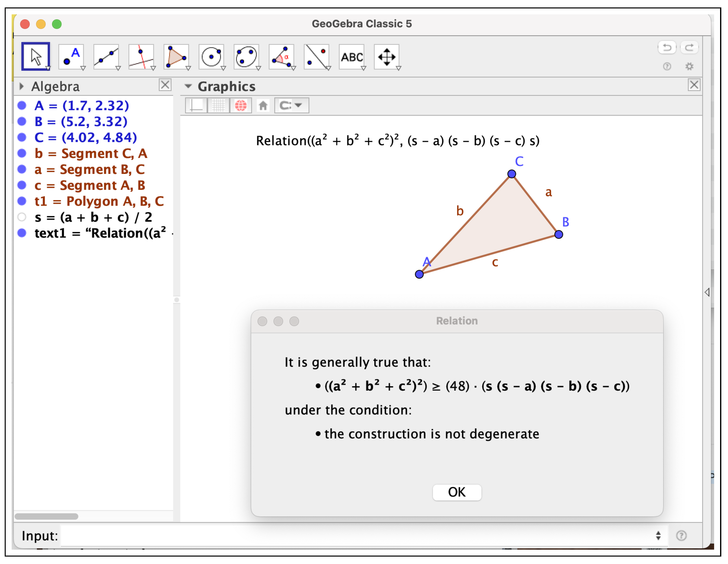Select the Move arrow tool

point(36,56)
